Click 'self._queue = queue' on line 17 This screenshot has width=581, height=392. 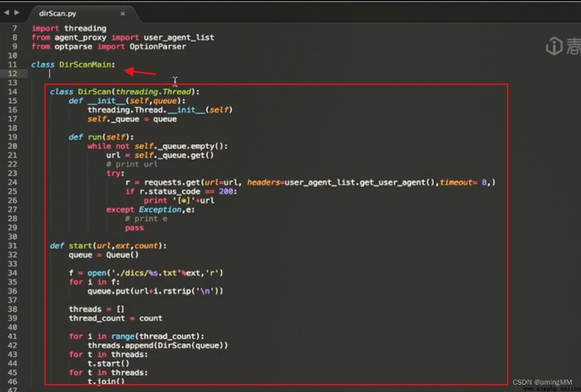[132, 119]
